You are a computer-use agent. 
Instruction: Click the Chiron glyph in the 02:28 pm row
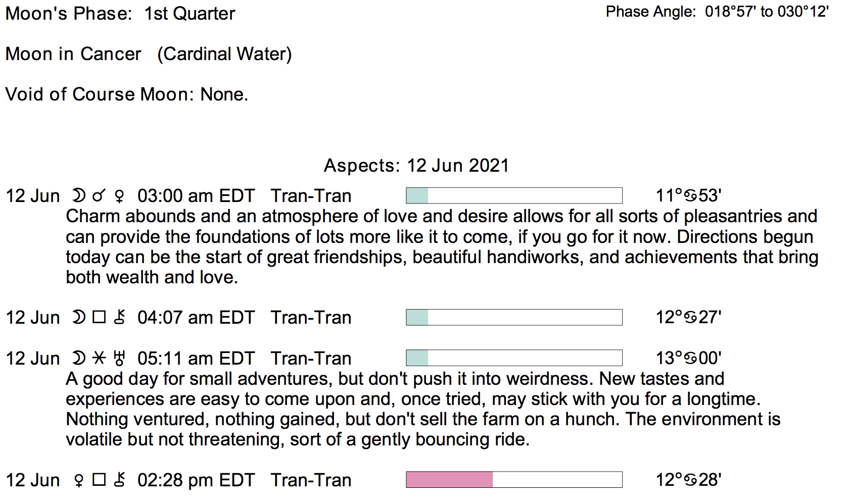click(119, 480)
